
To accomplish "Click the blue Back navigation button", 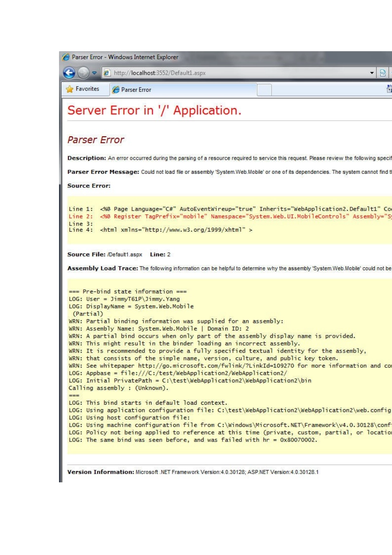I will (69, 73).
